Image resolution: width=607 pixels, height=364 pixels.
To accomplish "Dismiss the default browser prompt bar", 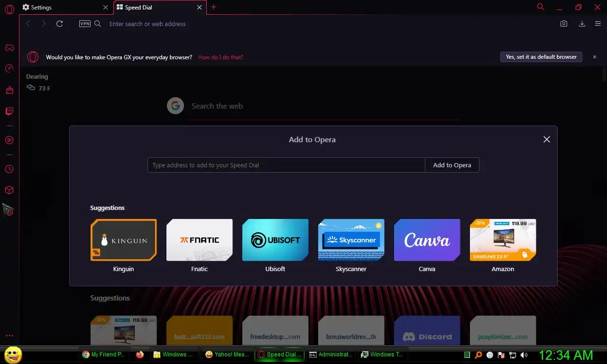I will pos(595,57).
